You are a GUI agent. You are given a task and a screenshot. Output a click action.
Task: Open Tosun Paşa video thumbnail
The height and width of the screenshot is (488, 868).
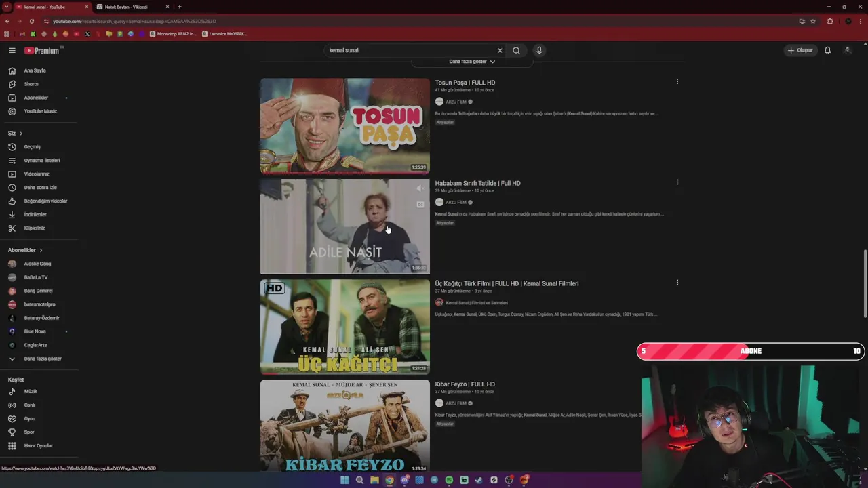345,126
